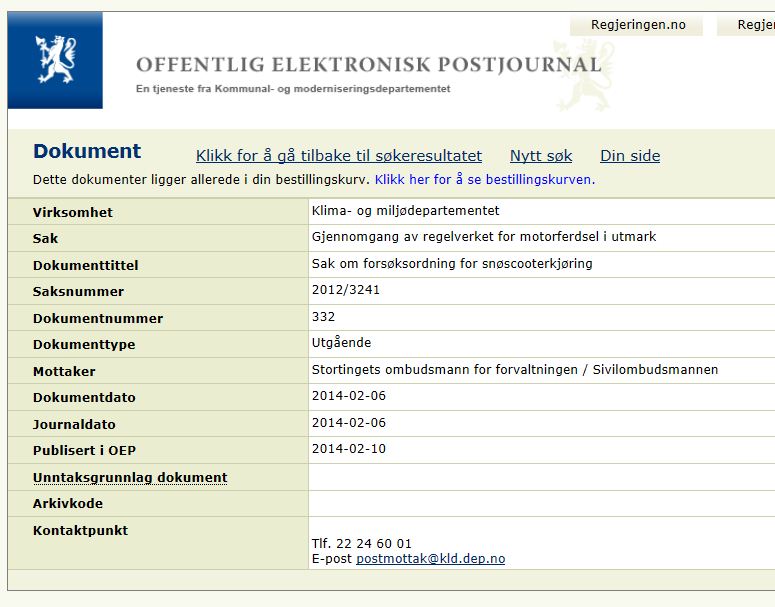The image size is (775, 607).
Task: Select the case number 2012/3241
Action: 346,290
